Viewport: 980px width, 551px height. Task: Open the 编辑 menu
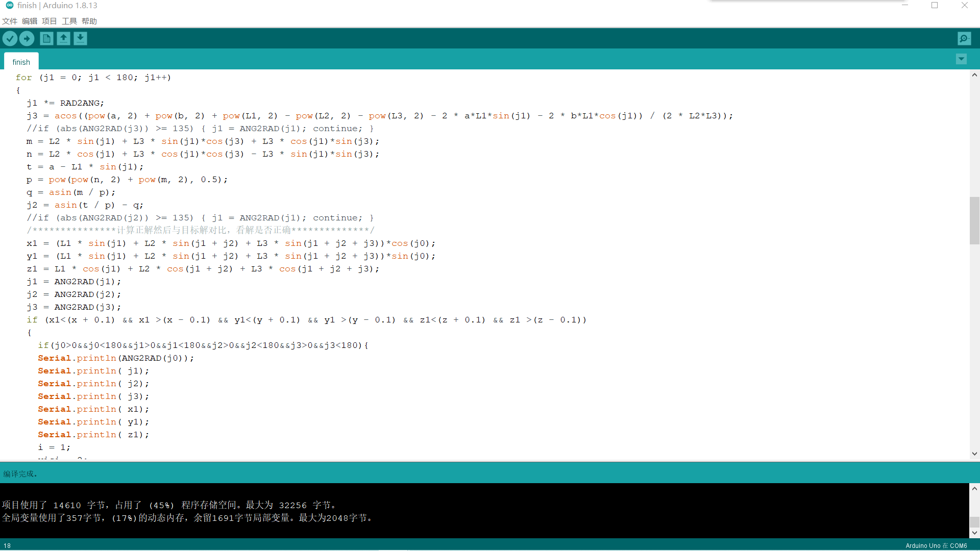[x=29, y=21]
